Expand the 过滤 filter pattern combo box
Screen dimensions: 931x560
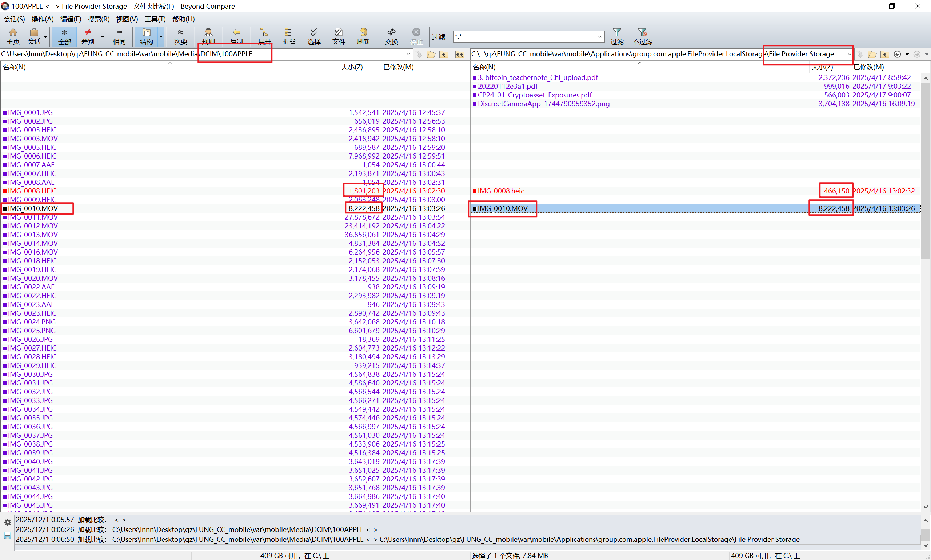coord(599,37)
